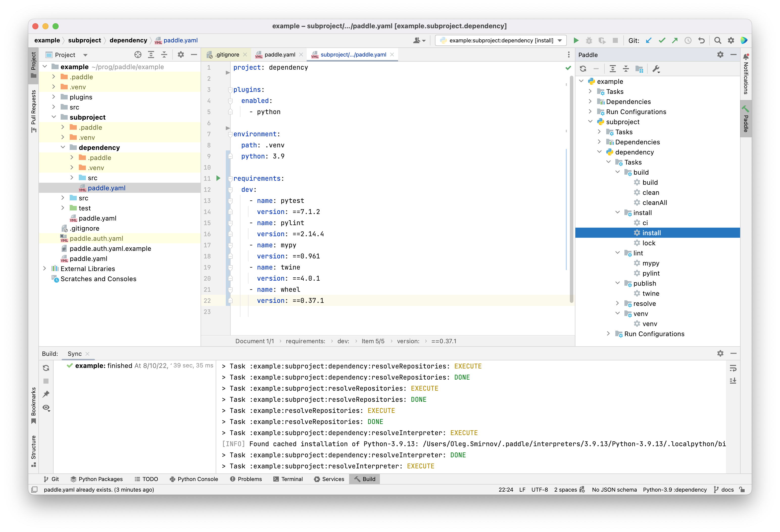Click the Git commit checkmark icon
Image resolution: width=780 pixels, height=532 pixels.
pyautogui.click(x=662, y=41)
